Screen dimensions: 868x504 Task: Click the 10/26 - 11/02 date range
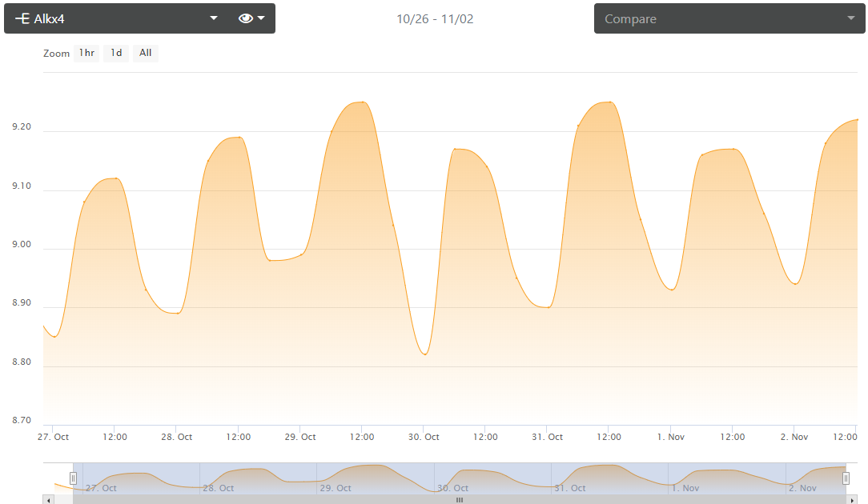coord(435,19)
